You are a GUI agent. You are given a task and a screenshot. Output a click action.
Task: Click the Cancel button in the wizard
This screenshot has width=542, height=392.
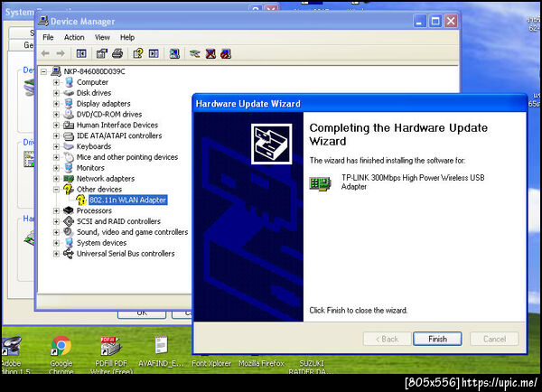pyautogui.click(x=494, y=339)
